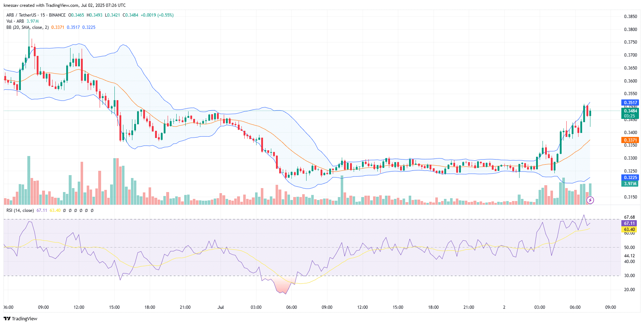644x325 pixels.
Task: Click the yellow 63.40 value in RSI legend
Action: pos(55,210)
